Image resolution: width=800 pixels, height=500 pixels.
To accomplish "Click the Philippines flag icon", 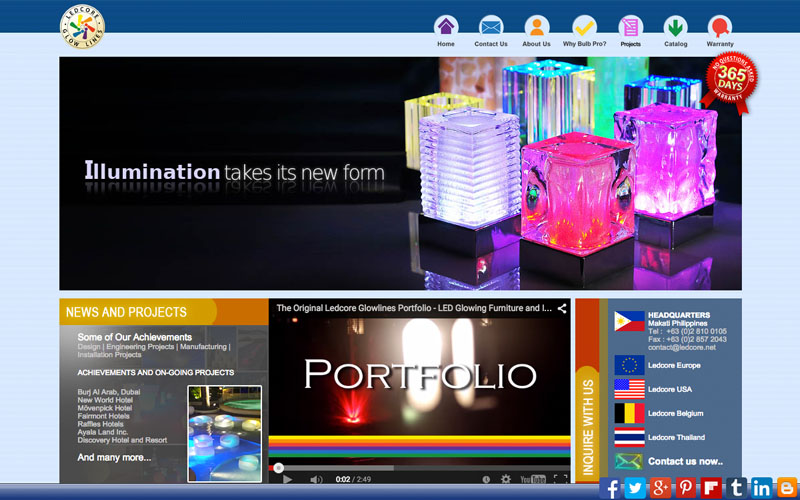I will click(x=629, y=321).
